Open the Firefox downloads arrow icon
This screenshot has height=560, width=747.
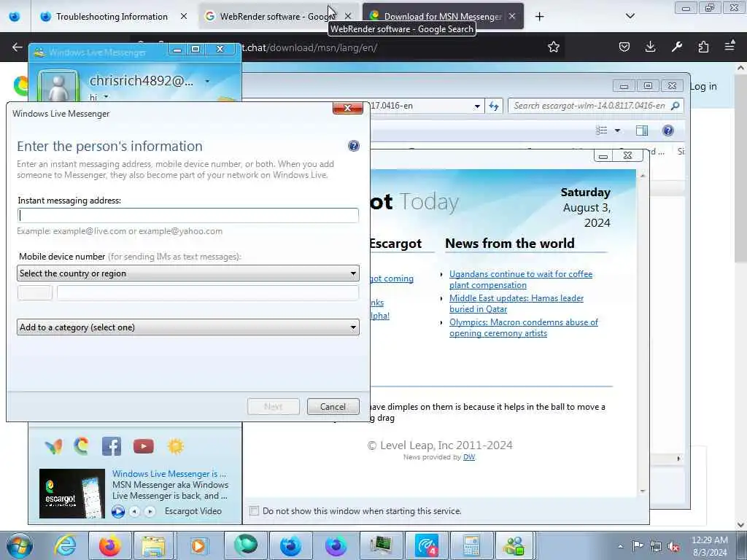click(x=650, y=47)
